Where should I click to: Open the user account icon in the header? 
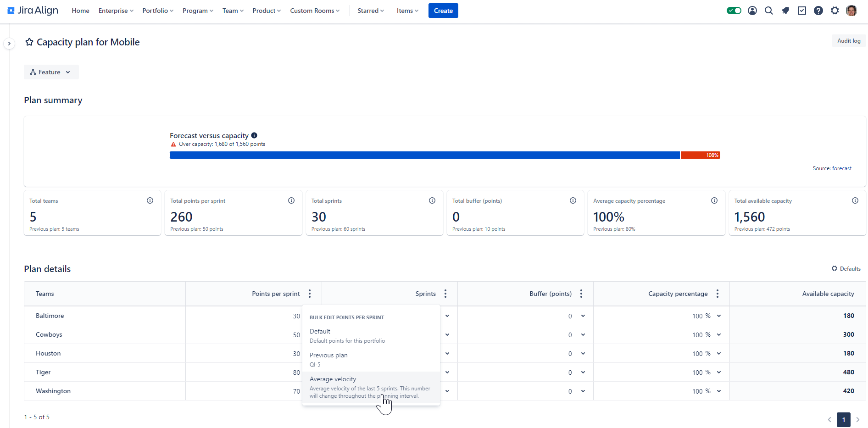pyautogui.click(x=752, y=11)
